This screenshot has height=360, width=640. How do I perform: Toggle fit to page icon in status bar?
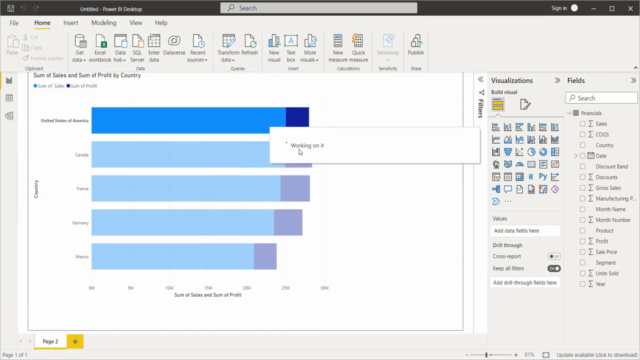click(x=546, y=355)
